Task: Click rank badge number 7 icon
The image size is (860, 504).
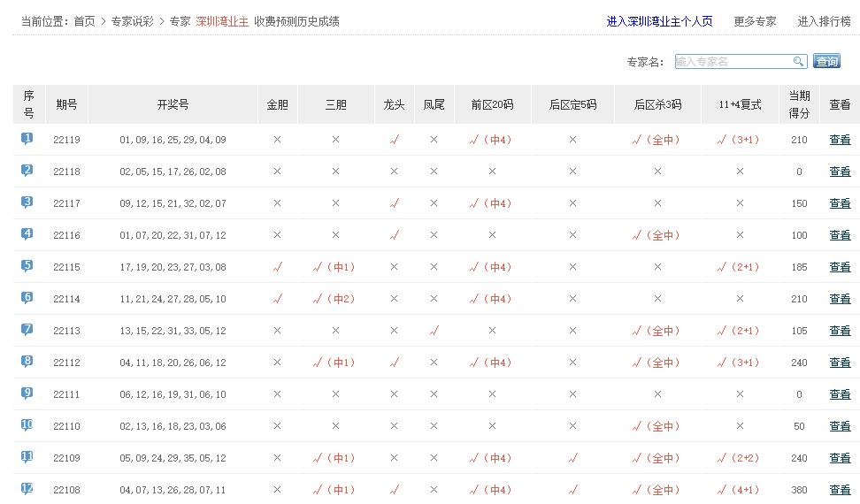Action: (27, 330)
